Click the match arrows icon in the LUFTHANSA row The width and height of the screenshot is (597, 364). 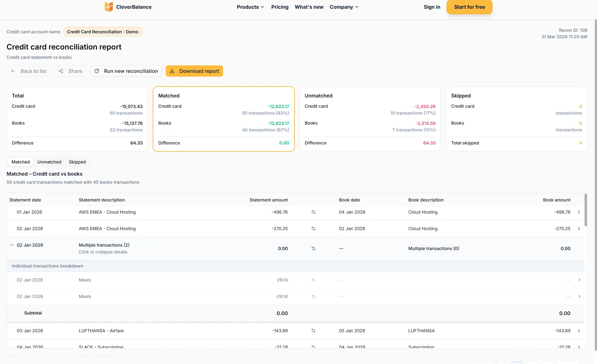tap(313, 331)
